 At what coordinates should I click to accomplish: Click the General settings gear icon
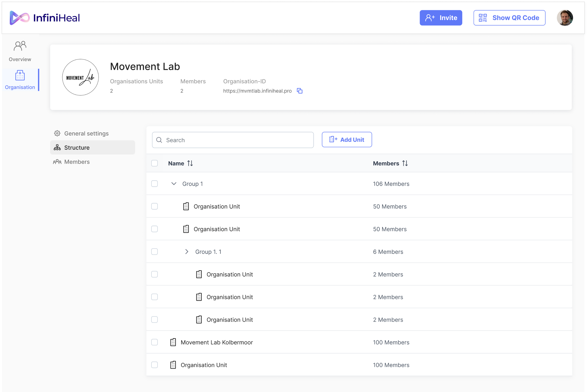tap(57, 133)
